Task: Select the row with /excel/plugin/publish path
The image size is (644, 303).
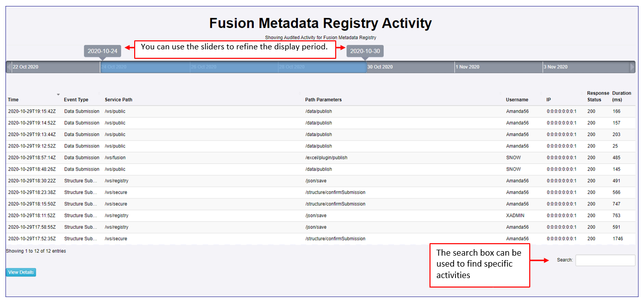Action: (326, 157)
